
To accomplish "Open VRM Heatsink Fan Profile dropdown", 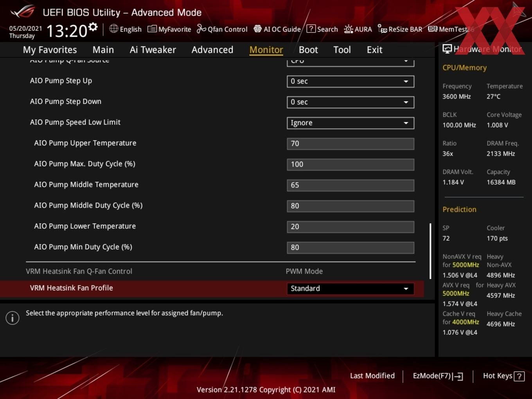I will [x=350, y=289].
